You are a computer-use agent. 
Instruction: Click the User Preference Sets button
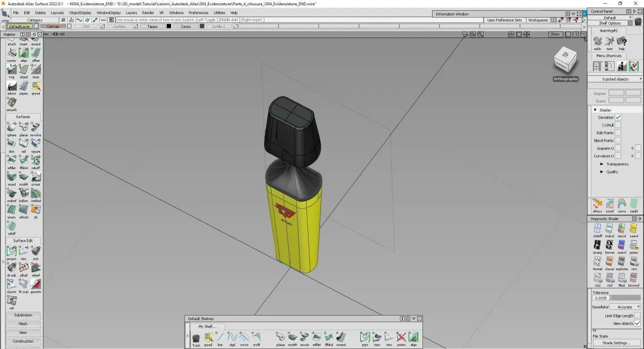(x=504, y=20)
